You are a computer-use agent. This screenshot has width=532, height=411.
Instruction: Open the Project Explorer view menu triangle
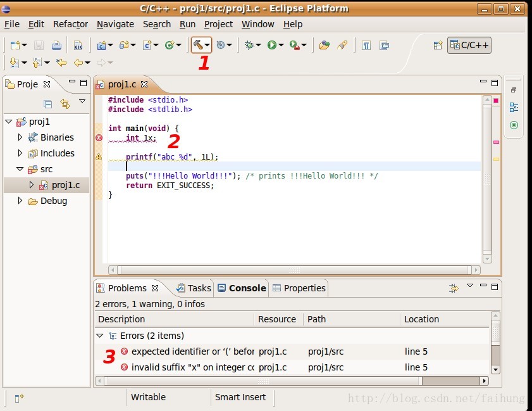click(82, 101)
